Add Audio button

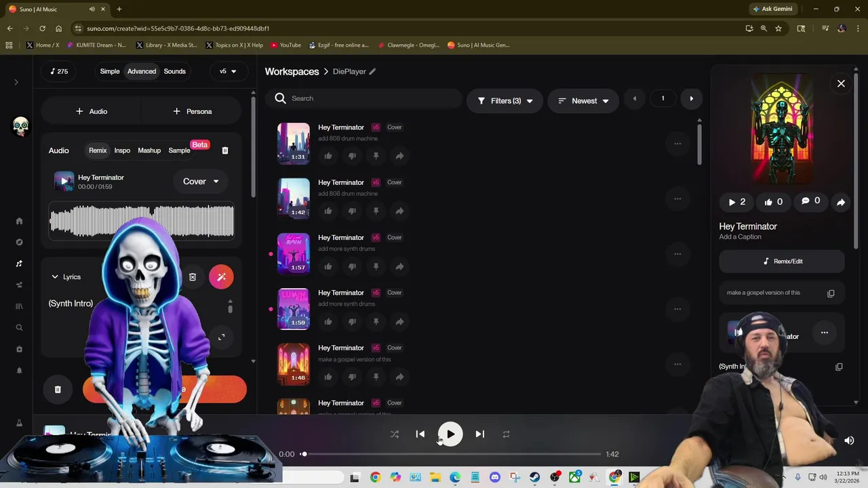(92, 111)
